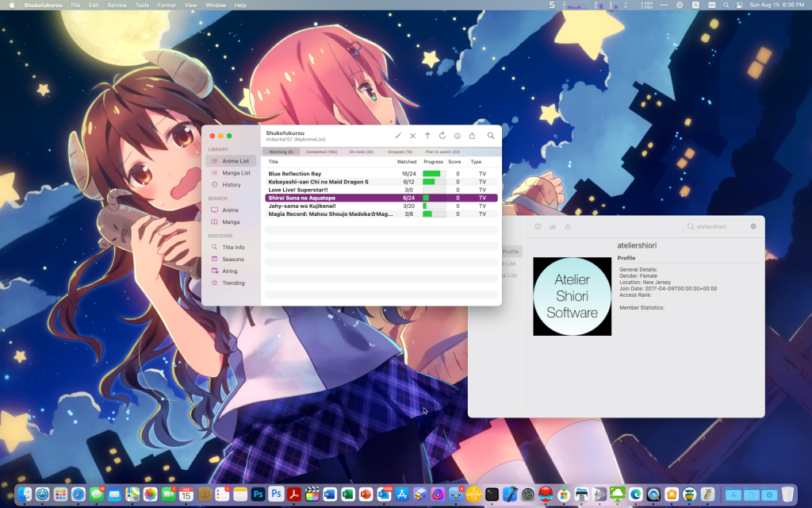Select the Love Live! Superstar!! row
Screen dimensions: 812x508
[381, 190]
